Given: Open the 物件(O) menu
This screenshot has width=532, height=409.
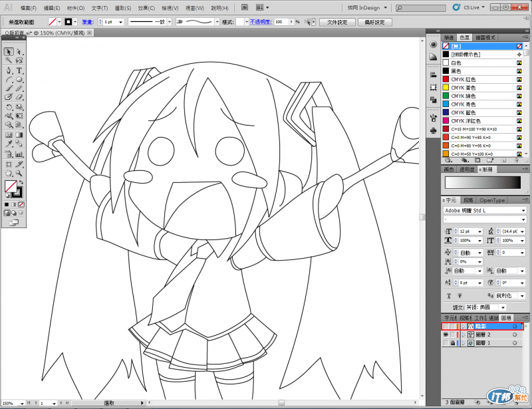Looking at the screenshot, I should point(76,8).
